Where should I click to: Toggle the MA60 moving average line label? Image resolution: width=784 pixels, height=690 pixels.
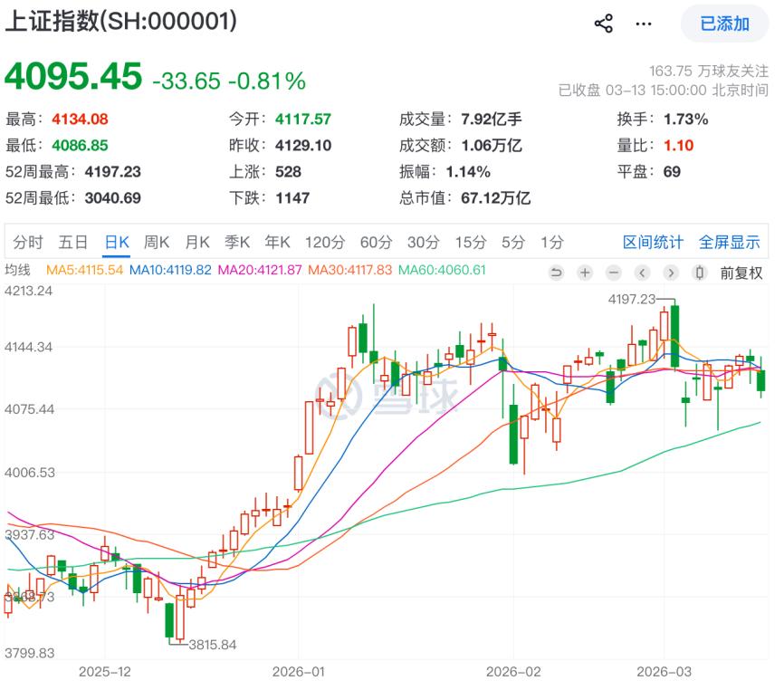click(x=442, y=270)
